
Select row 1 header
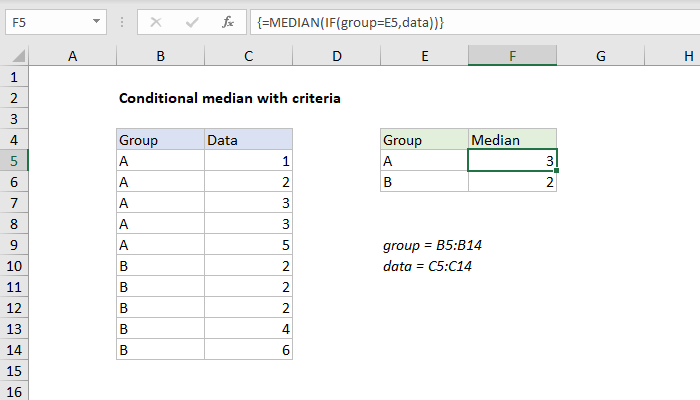coord(14,77)
